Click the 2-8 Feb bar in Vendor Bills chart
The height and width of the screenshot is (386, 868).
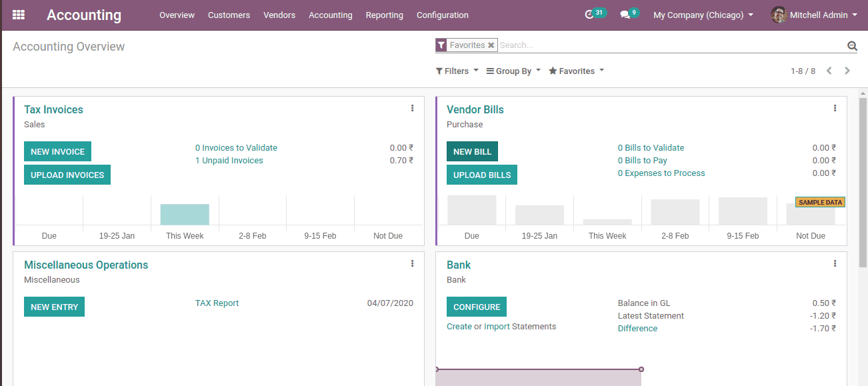(675, 212)
